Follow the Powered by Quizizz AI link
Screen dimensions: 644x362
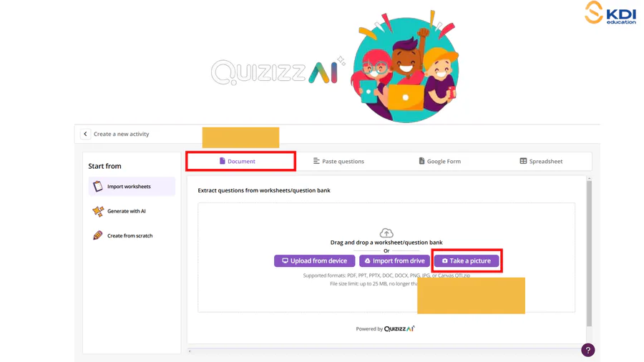[x=386, y=329]
